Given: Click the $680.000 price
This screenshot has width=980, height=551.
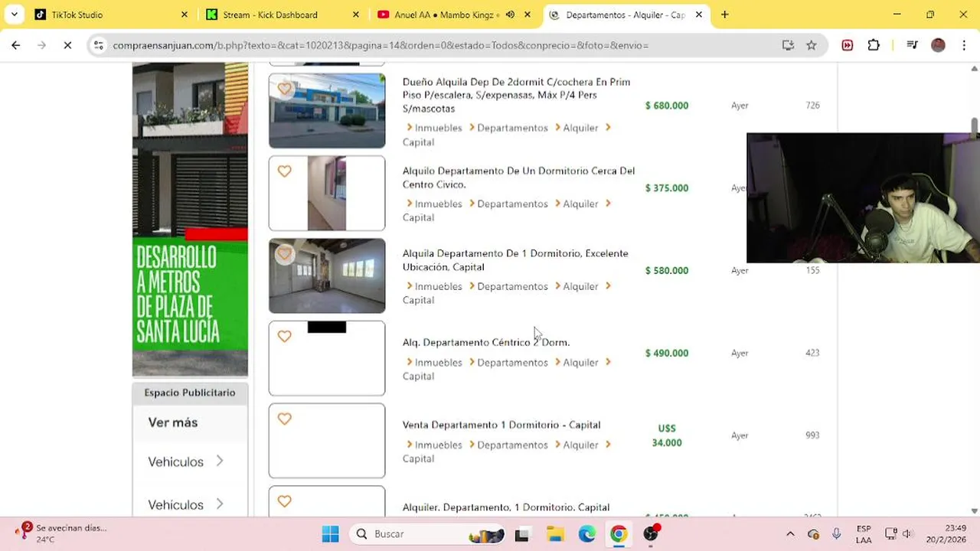Looking at the screenshot, I should [x=667, y=106].
